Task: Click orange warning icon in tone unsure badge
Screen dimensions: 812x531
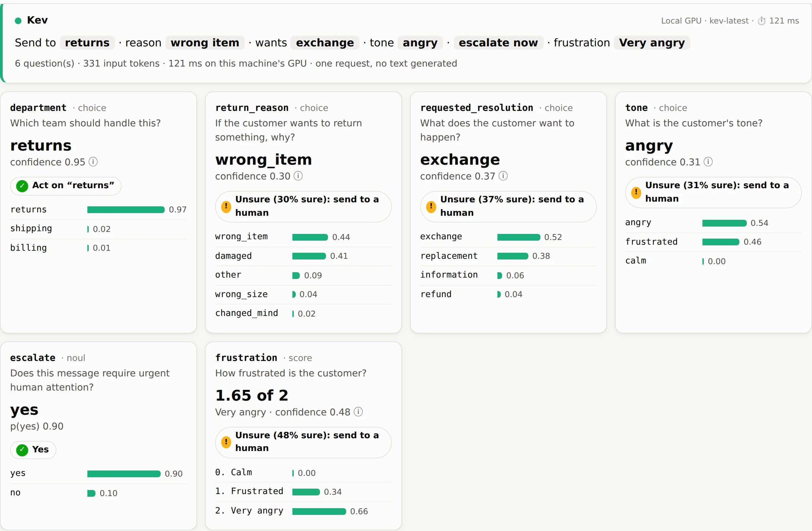Action: pos(636,193)
